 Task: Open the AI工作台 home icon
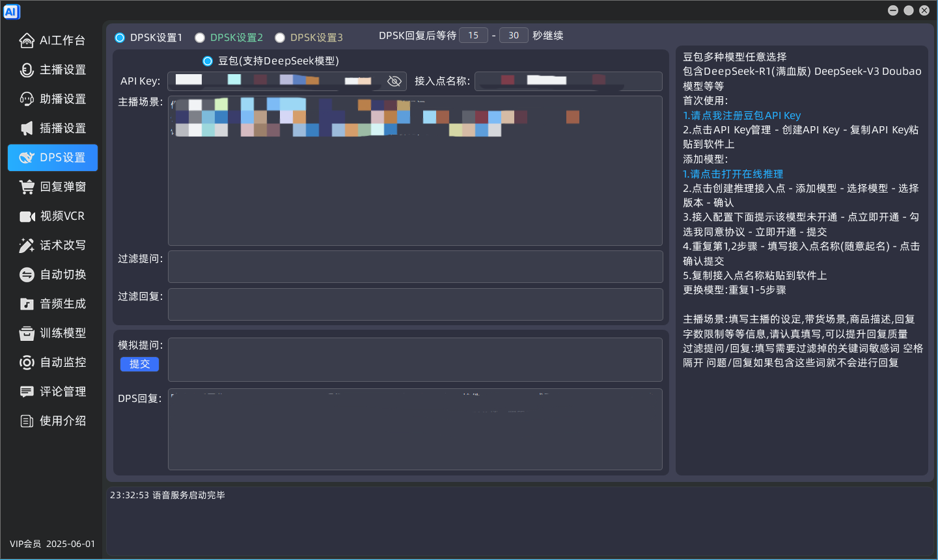click(27, 40)
